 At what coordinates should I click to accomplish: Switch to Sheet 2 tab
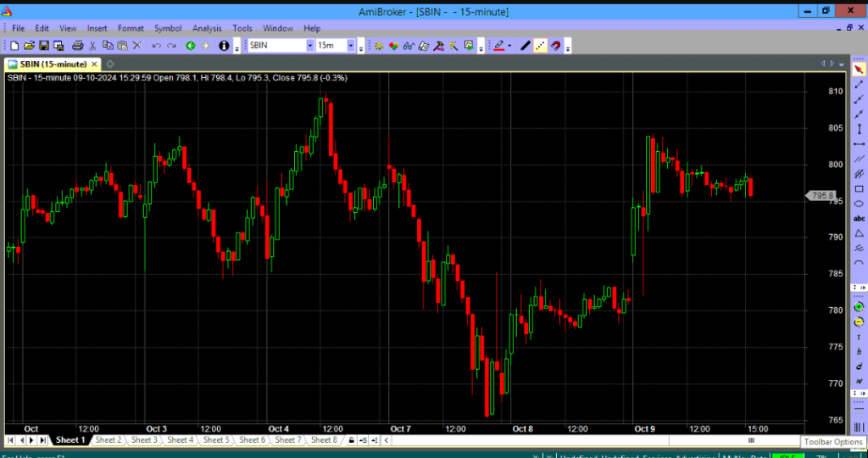(108, 440)
